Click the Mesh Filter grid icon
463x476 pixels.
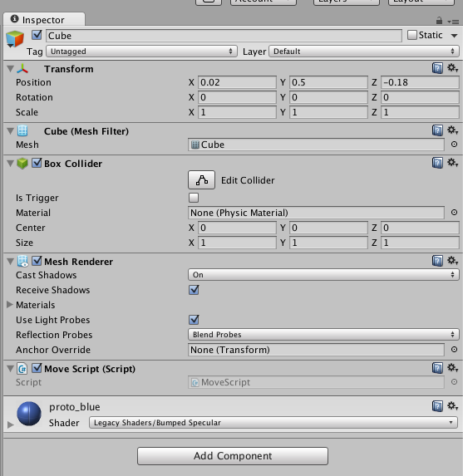(22, 131)
